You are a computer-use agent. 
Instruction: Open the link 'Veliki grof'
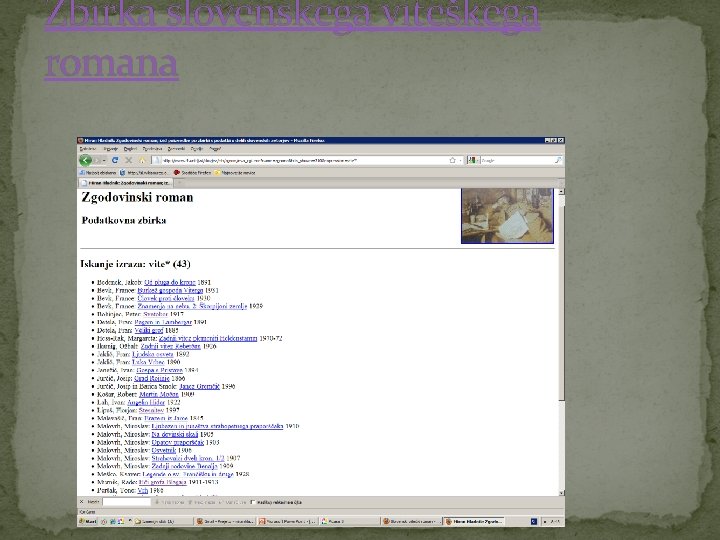coord(149,330)
